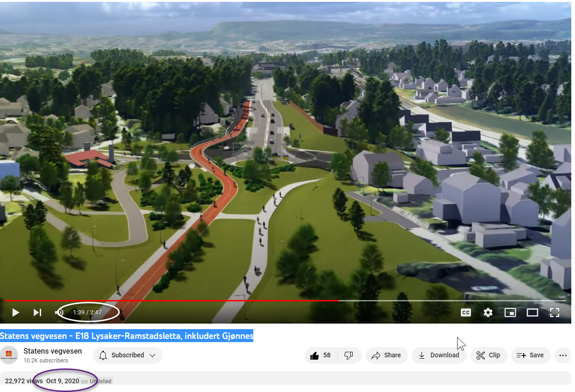Share this video
This screenshot has height=392, width=575.
pos(386,355)
